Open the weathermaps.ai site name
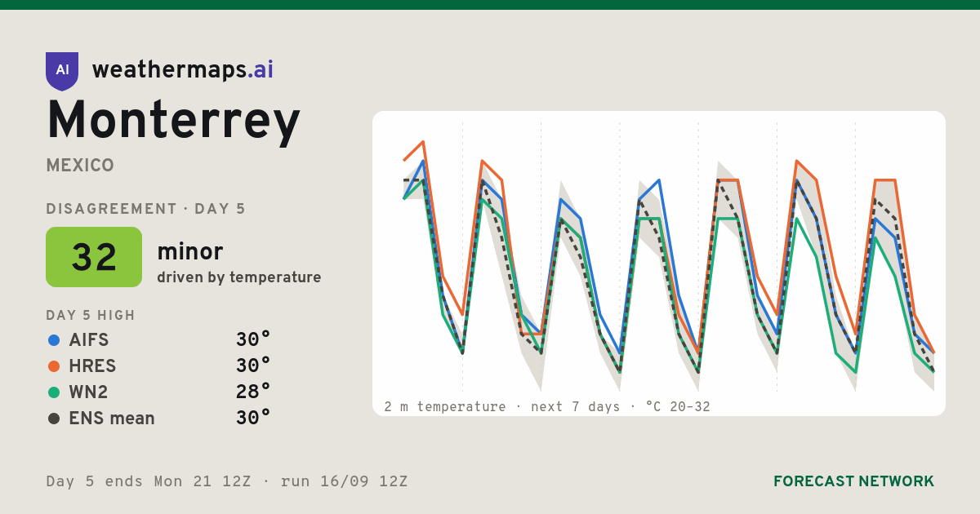980x514 pixels. click(183, 69)
